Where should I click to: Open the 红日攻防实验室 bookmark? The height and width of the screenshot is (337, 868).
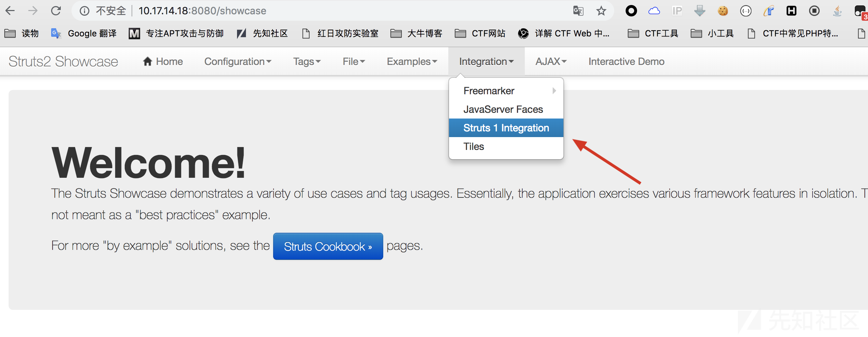340,34
